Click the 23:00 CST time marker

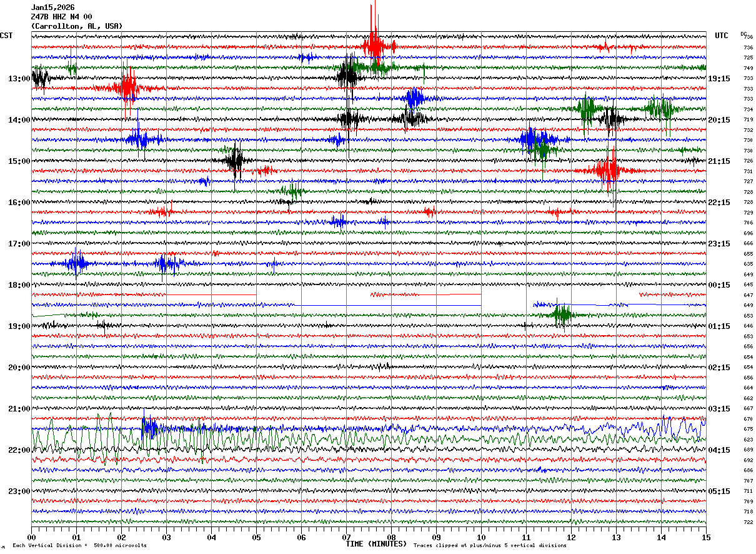(19, 491)
